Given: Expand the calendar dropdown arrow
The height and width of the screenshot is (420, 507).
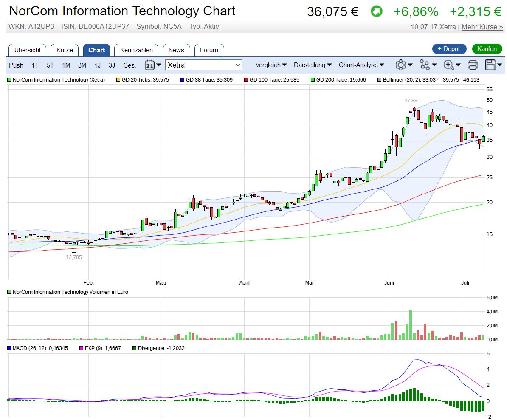Looking at the screenshot, I should pos(158,65).
